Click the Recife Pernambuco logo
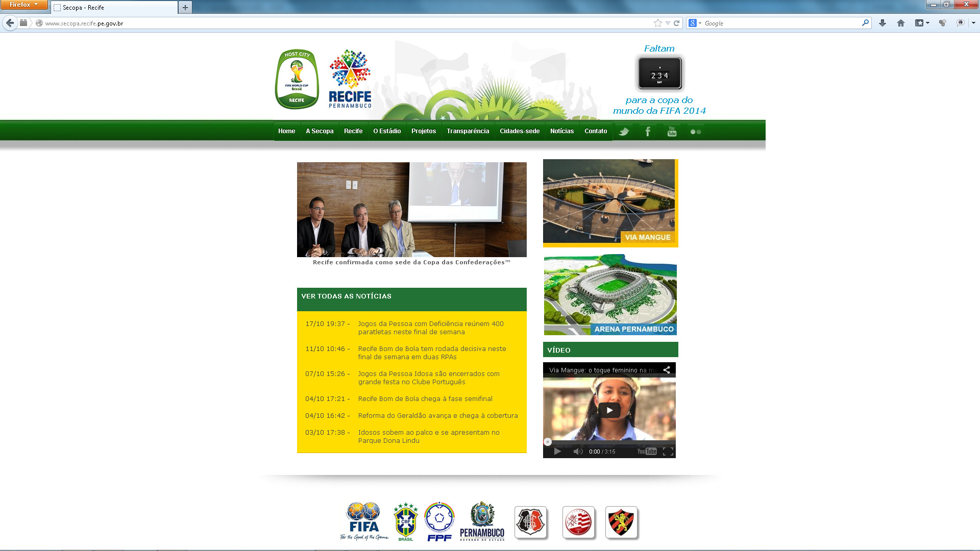Viewport: 980px width, 551px height. click(350, 79)
